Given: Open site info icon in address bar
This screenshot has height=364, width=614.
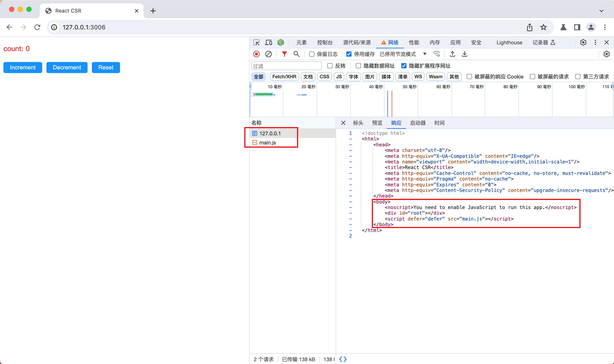Looking at the screenshot, I should (54, 27).
